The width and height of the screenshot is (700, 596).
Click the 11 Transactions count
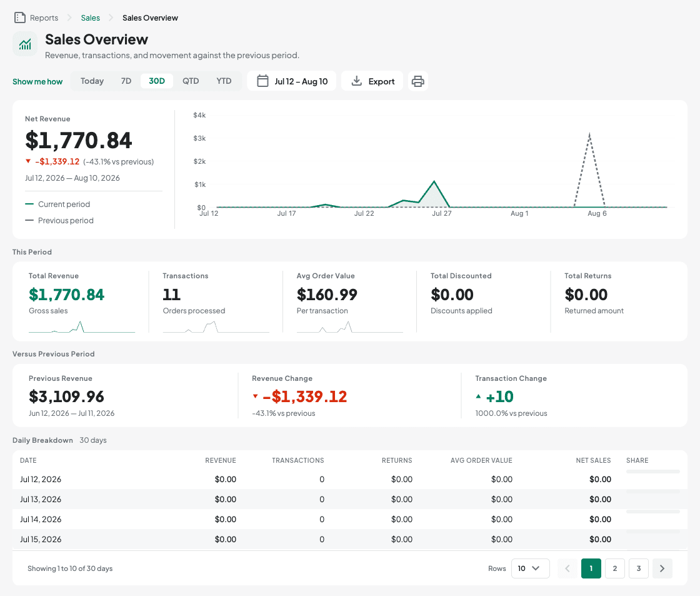coord(171,295)
